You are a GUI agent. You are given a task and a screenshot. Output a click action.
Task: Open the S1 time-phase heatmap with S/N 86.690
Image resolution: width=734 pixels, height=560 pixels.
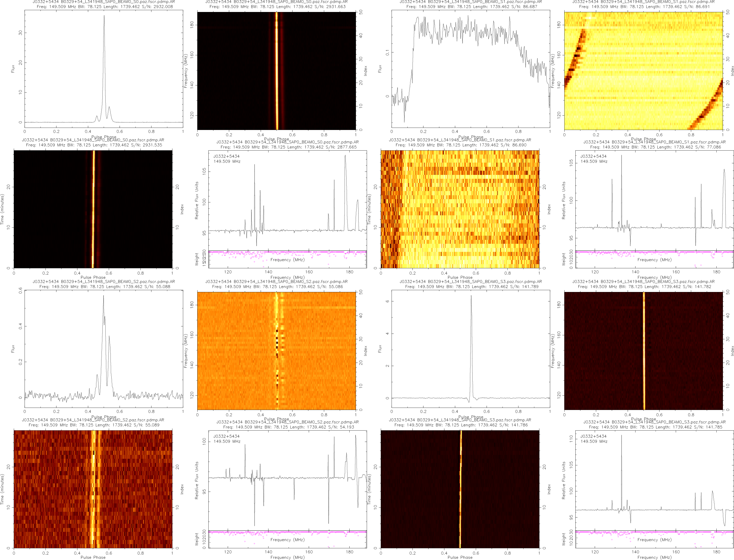(460, 209)
